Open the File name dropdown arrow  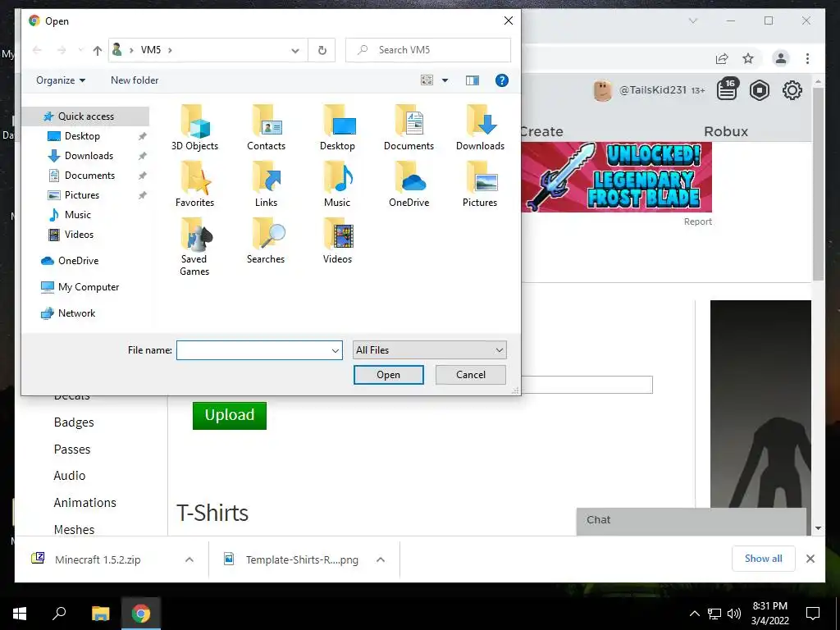(336, 350)
